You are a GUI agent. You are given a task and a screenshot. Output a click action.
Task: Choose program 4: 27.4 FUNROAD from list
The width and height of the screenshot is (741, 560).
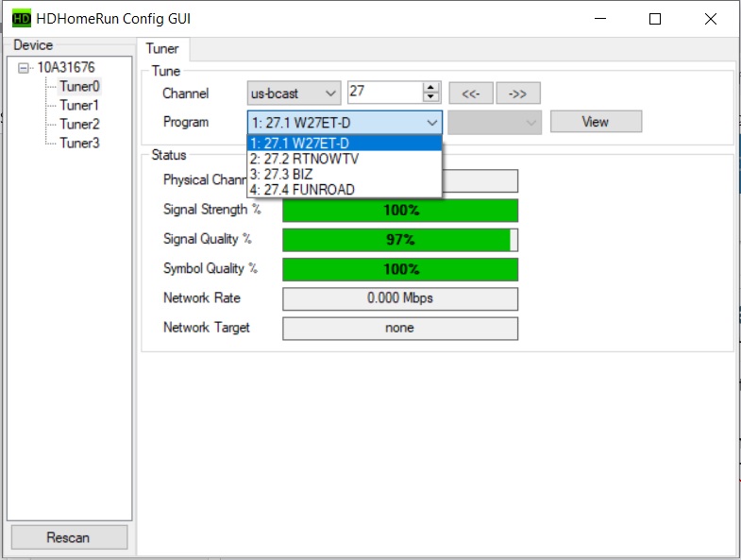[x=345, y=190]
